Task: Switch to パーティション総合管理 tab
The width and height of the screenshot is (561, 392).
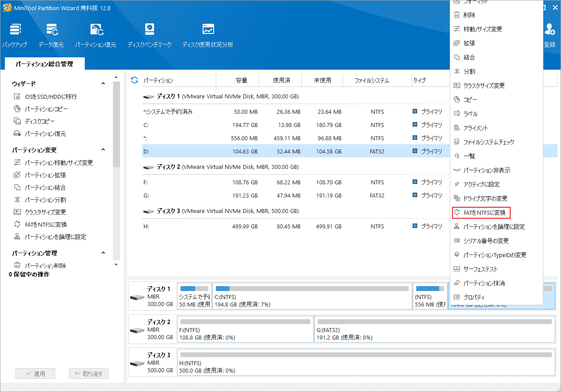Action: 45,64
